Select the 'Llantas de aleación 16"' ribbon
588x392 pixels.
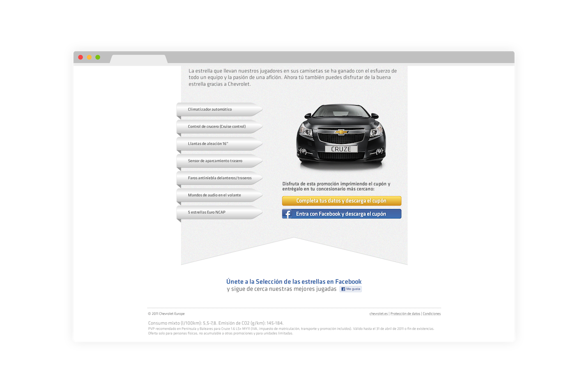(x=220, y=144)
